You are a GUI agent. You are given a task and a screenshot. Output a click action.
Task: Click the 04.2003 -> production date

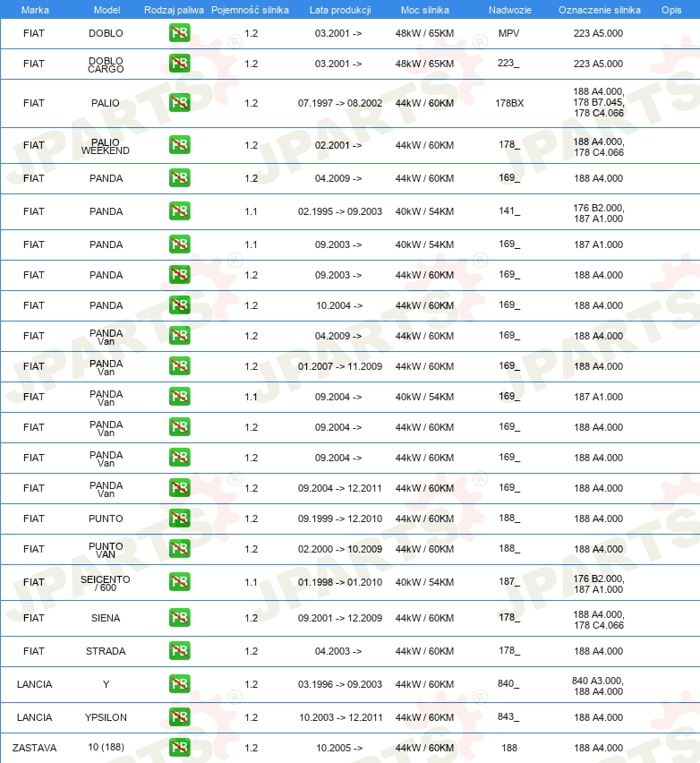[x=338, y=651]
